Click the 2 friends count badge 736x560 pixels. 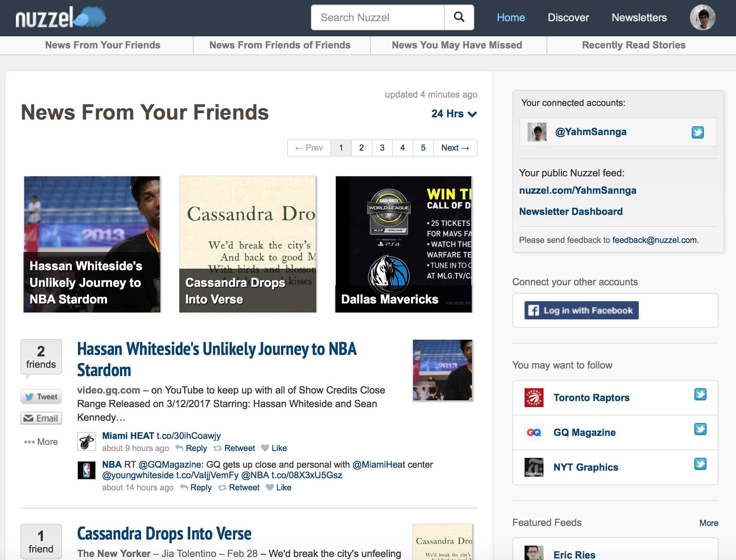pyautogui.click(x=41, y=357)
